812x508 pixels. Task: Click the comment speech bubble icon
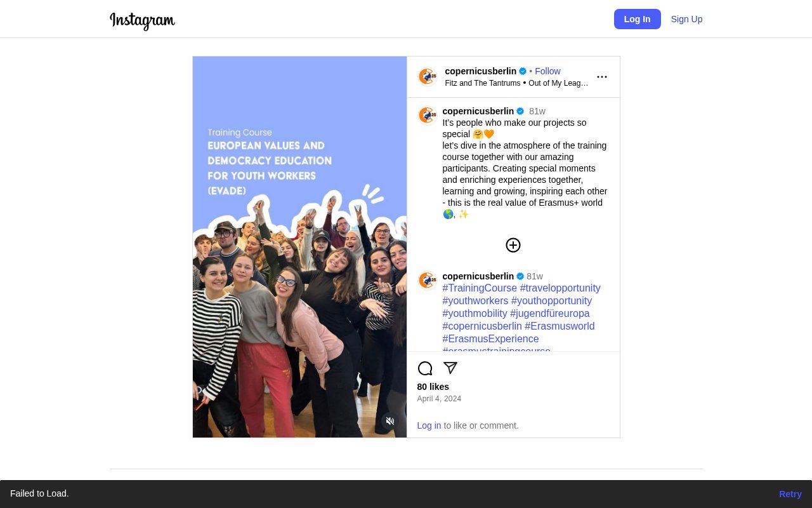pos(425,368)
